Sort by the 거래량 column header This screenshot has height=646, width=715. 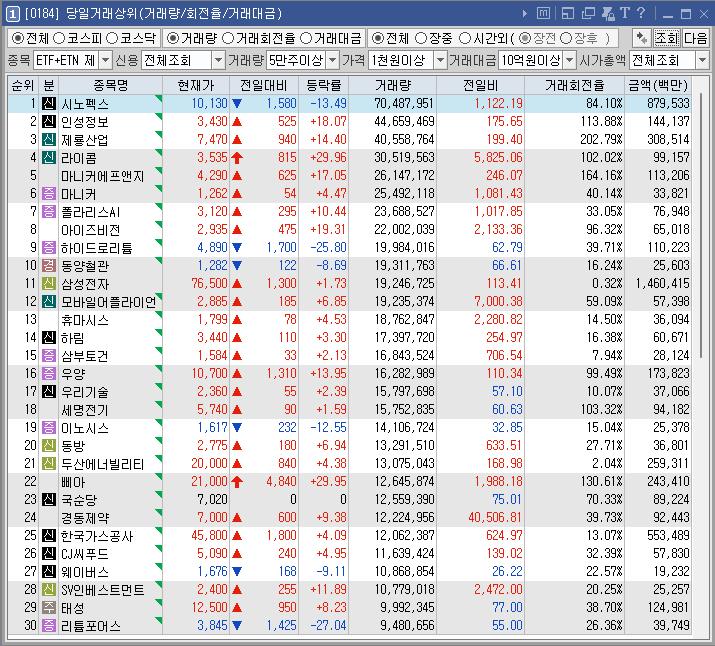(392, 85)
